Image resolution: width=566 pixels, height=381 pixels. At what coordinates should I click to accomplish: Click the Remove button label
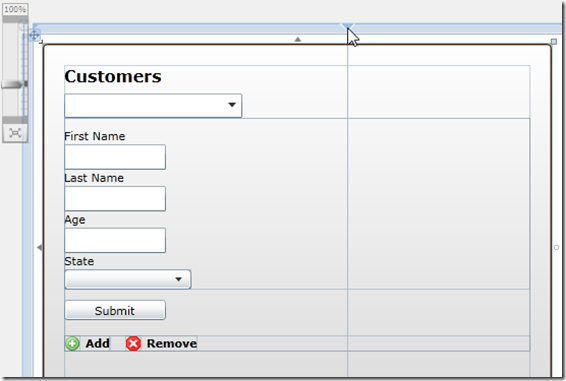[172, 343]
